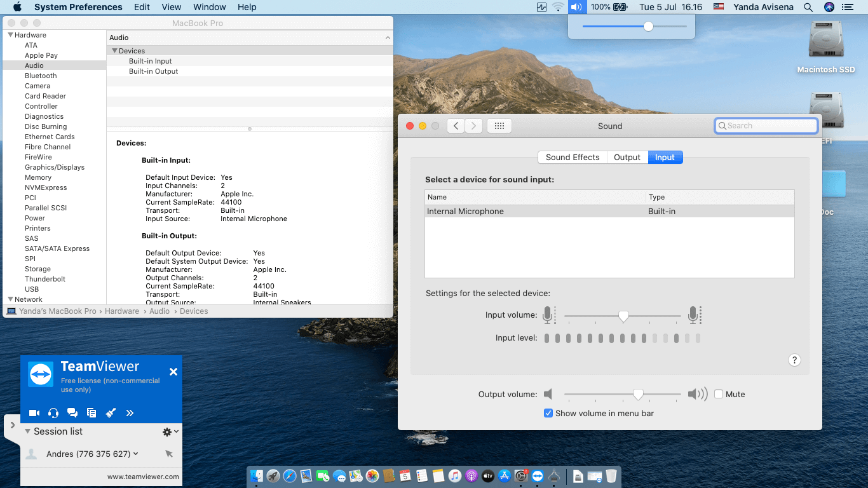Click the help question mark button
The width and height of the screenshot is (868, 488).
pos(794,360)
